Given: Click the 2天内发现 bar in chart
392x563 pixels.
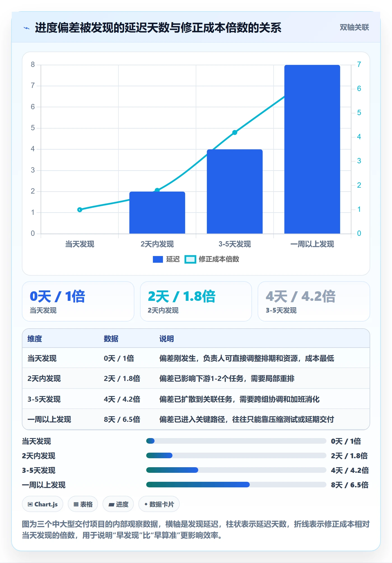Looking at the screenshot, I should pyautogui.click(x=157, y=213).
